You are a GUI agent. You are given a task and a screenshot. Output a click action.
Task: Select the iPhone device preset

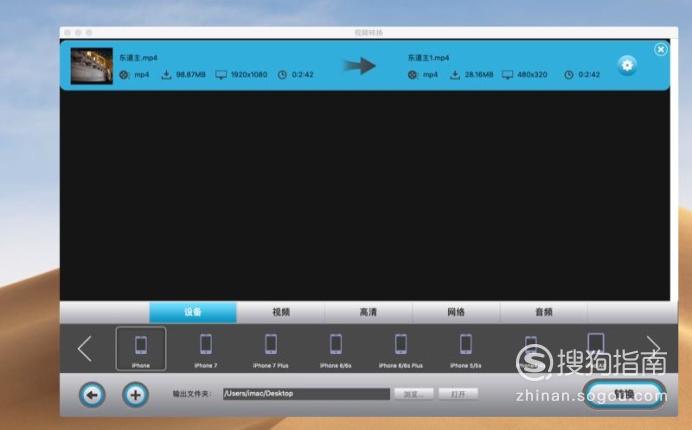(141, 349)
